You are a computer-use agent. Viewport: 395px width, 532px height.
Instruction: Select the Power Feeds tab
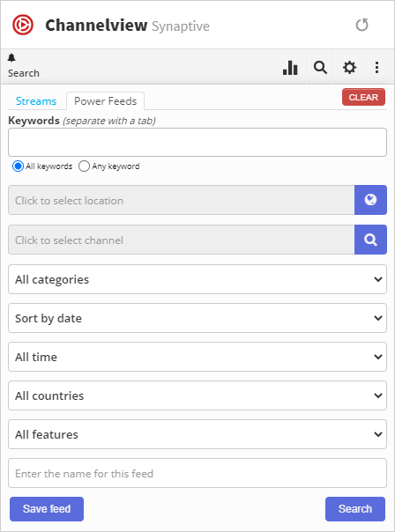click(105, 101)
